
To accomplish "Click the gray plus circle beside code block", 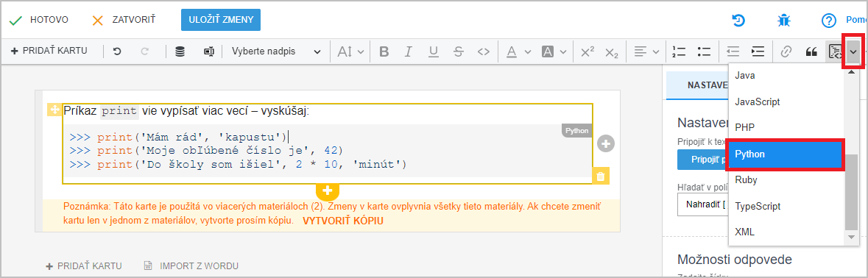I will (606, 143).
